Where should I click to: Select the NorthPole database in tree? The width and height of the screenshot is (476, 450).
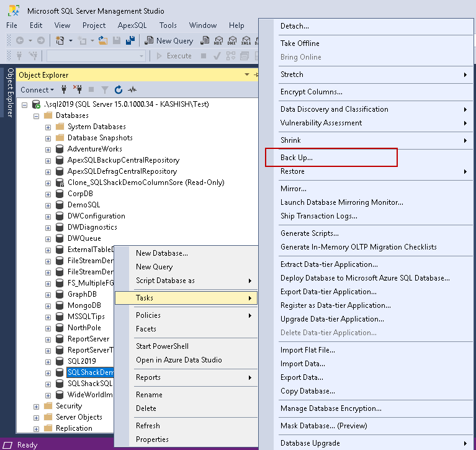(84, 328)
